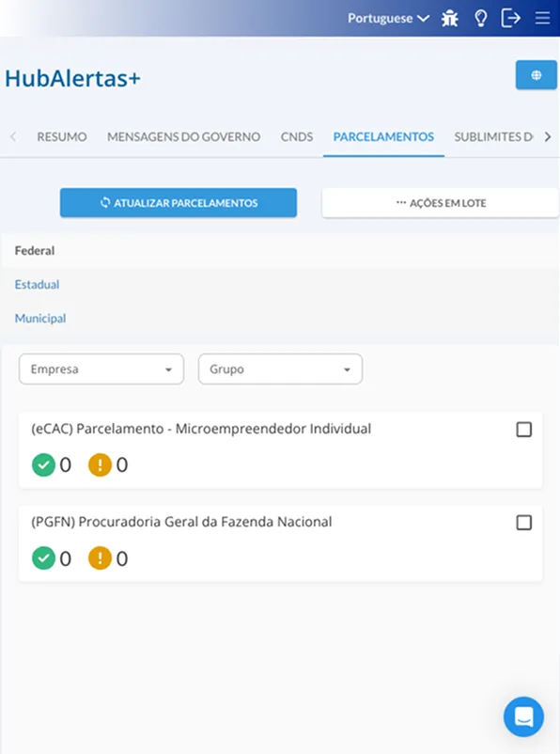Click orange warning status of eCAC Parcelamento

pos(100,465)
